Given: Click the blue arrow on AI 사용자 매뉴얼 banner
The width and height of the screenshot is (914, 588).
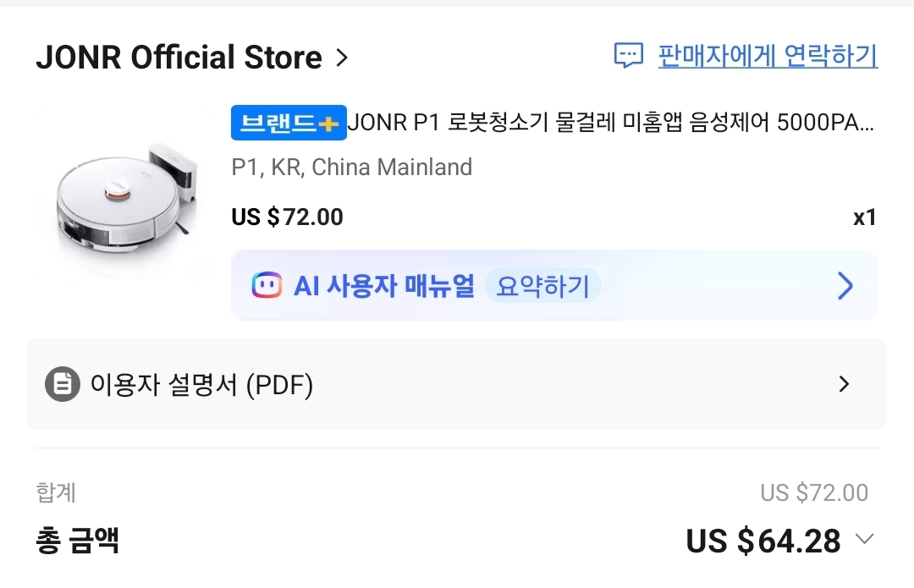Looking at the screenshot, I should point(845,286).
